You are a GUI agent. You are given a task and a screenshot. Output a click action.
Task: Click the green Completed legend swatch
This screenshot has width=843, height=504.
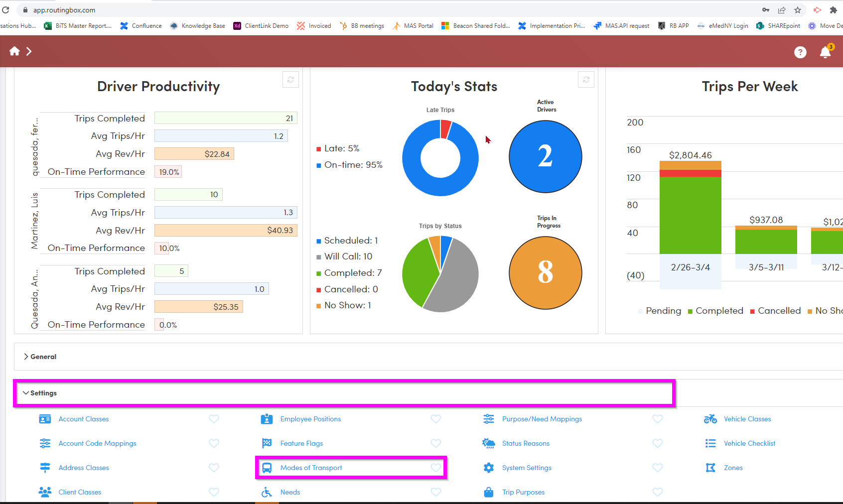tap(690, 312)
